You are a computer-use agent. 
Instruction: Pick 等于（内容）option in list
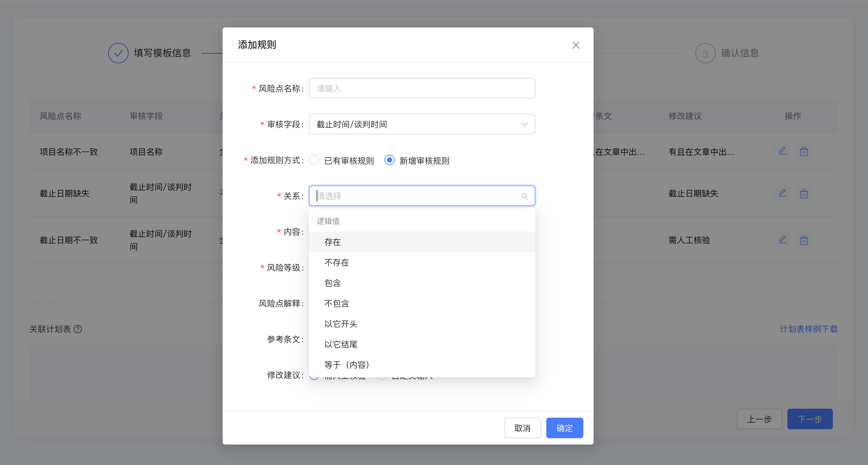[x=347, y=365]
